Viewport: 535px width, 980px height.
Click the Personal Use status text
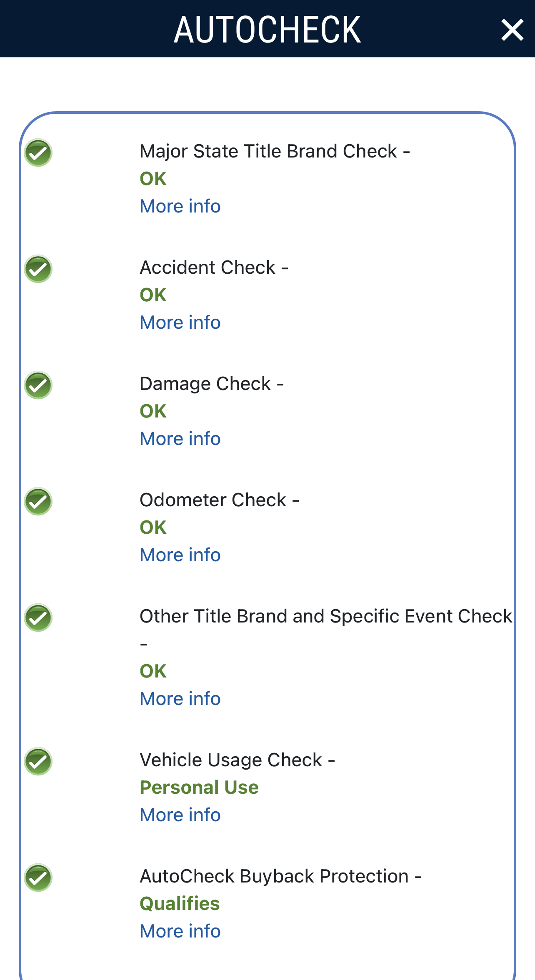point(199,787)
